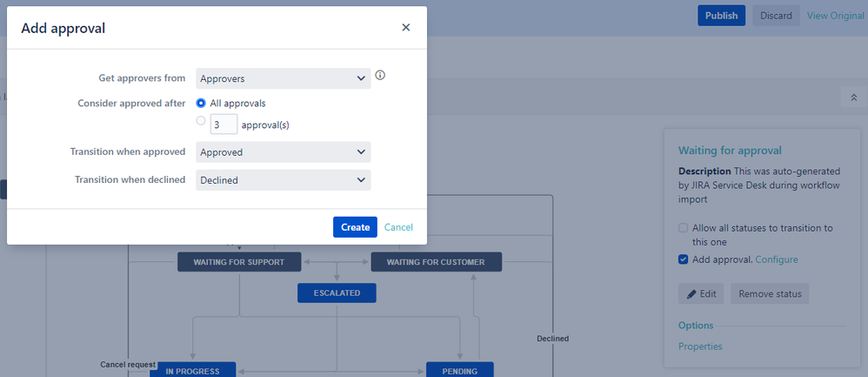
Task: Click the Remove status button
Action: pos(770,293)
